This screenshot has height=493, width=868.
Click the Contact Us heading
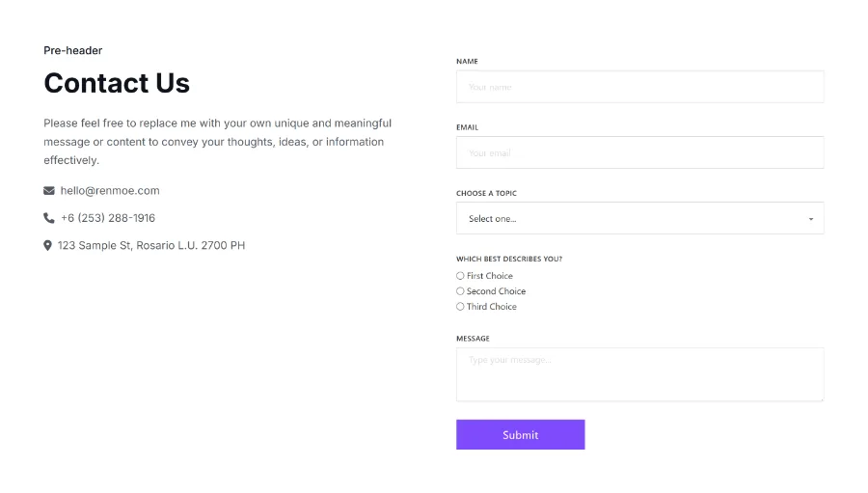pos(117,83)
